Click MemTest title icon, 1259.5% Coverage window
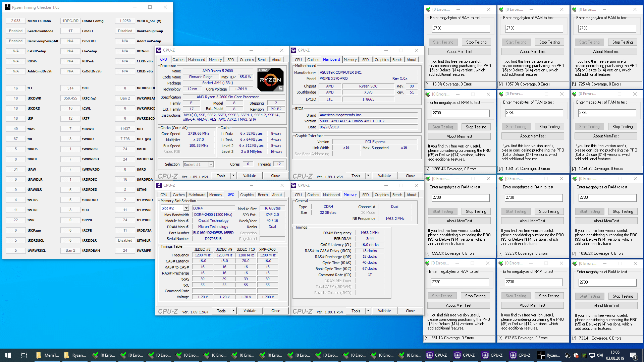 pos(574,94)
